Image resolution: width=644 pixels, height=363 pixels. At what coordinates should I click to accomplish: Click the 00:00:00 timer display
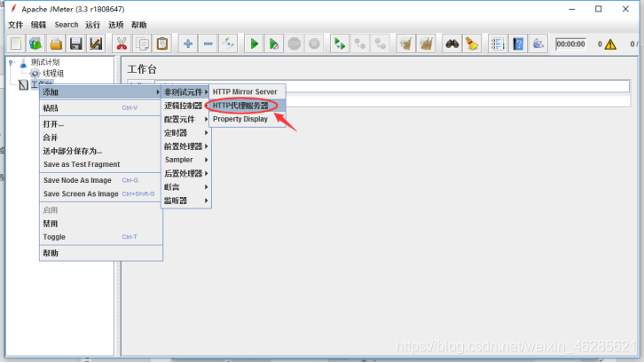click(x=570, y=44)
